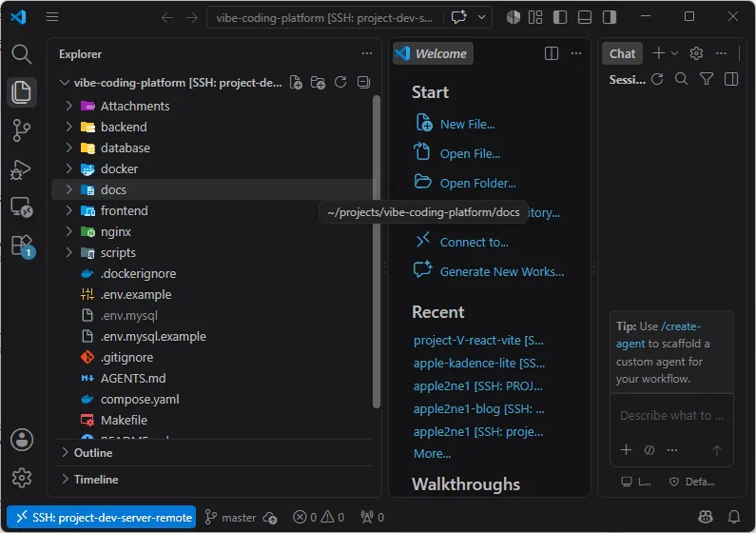The height and width of the screenshot is (533, 756).
Task: Expand the nginx folder
Action: pos(68,231)
